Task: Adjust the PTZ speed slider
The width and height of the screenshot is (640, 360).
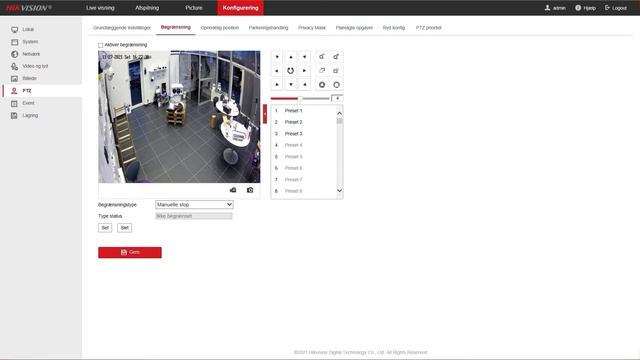Action: (300, 98)
